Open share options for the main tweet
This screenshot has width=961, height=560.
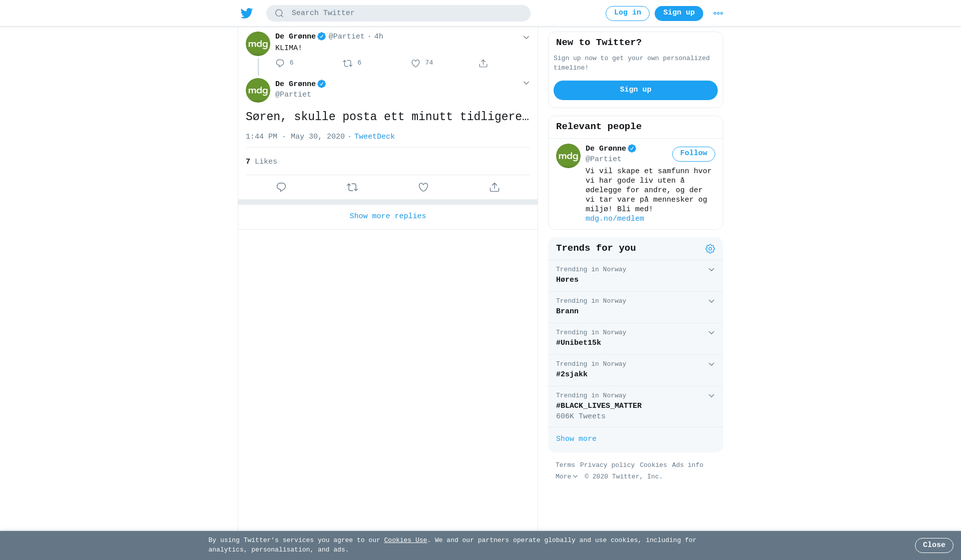click(495, 187)
